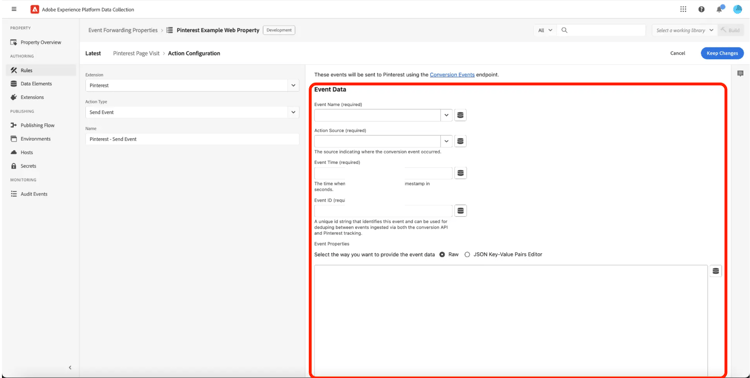Image resolution: width=750 pixels, height=378 pixels.
Task: Open the All search filter dropdown
Action: point(545,30)
